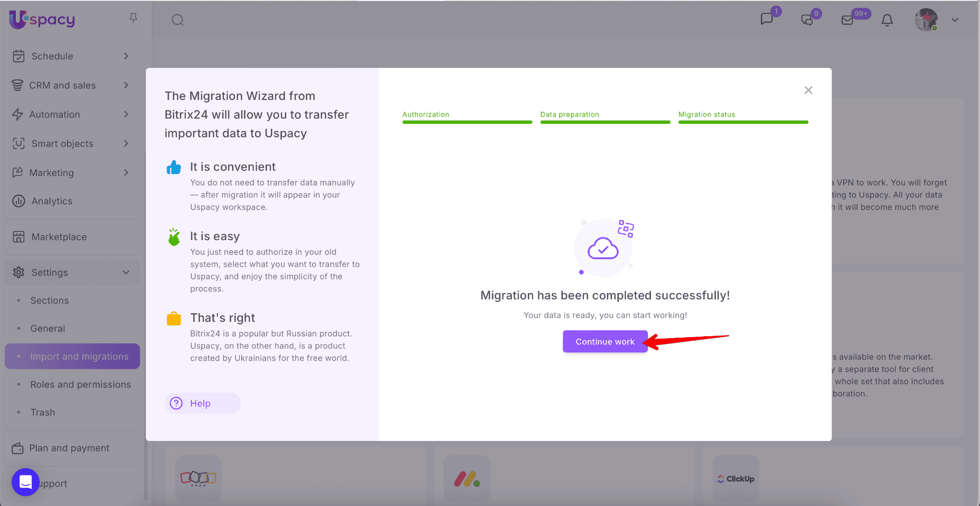Open CRM and sales section

point(63,85)
